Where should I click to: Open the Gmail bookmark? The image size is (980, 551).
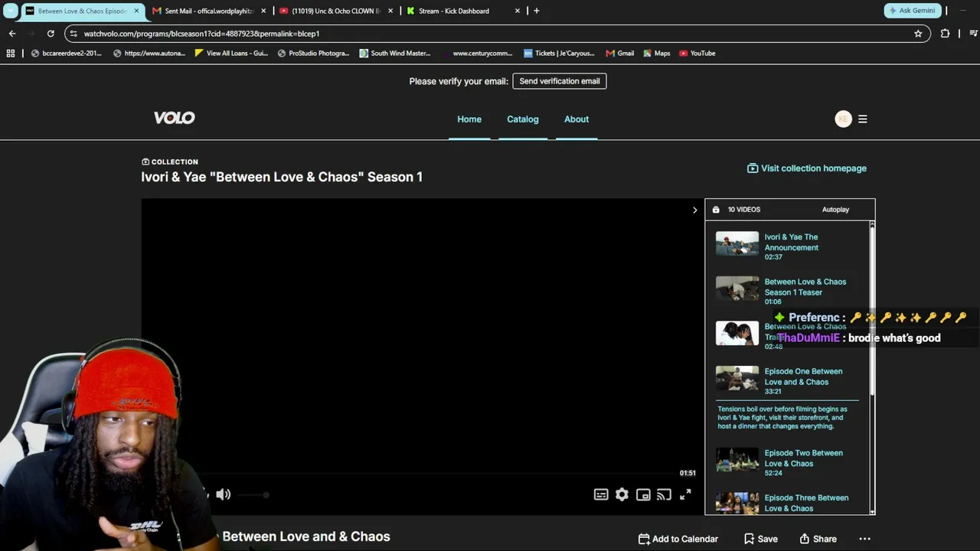coord(620,54)
